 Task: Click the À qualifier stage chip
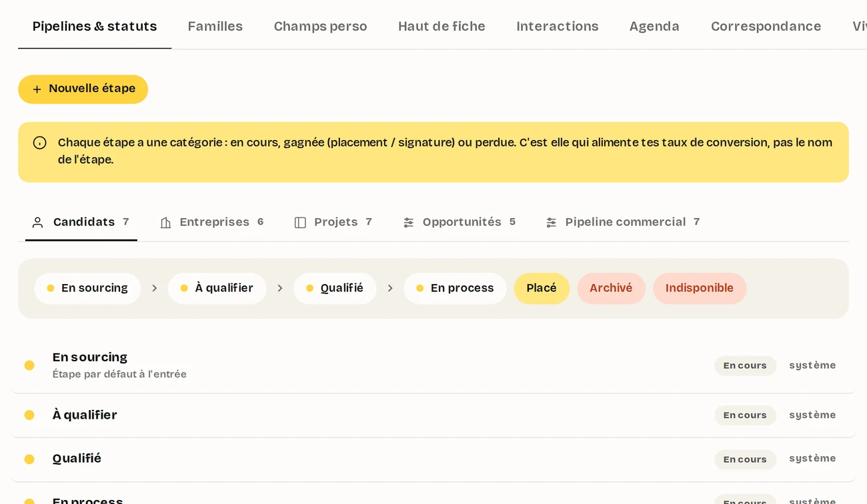coord(217,289)
